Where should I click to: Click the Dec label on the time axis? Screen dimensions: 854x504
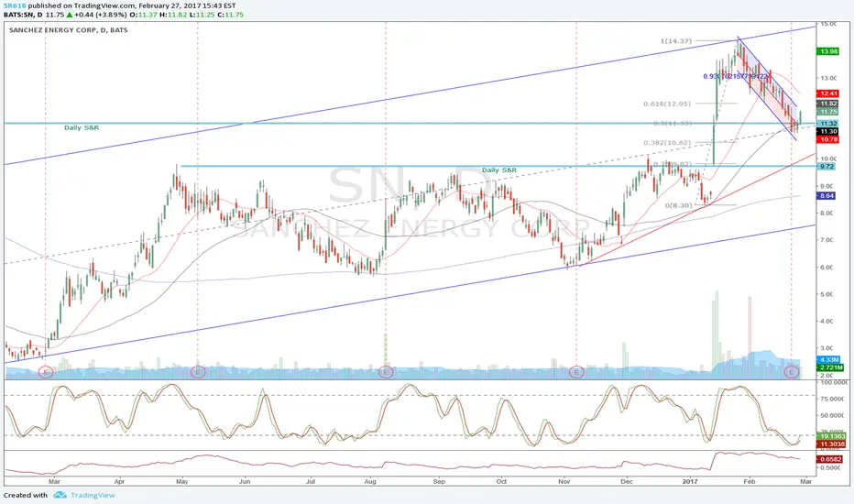point(627,482)
